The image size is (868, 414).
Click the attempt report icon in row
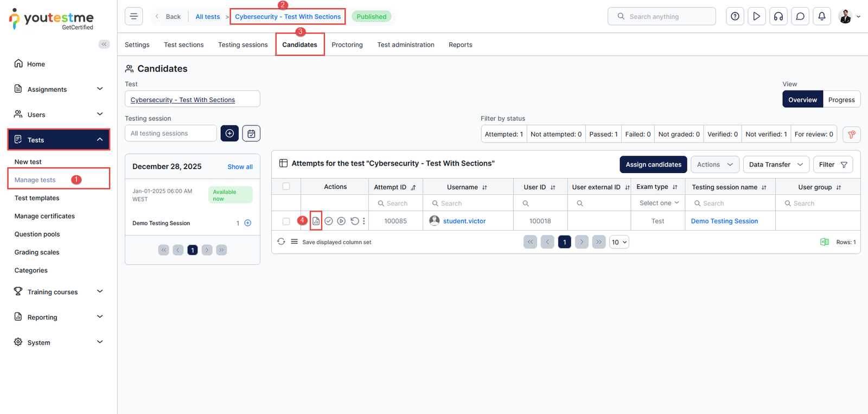[x=316, y=221]
